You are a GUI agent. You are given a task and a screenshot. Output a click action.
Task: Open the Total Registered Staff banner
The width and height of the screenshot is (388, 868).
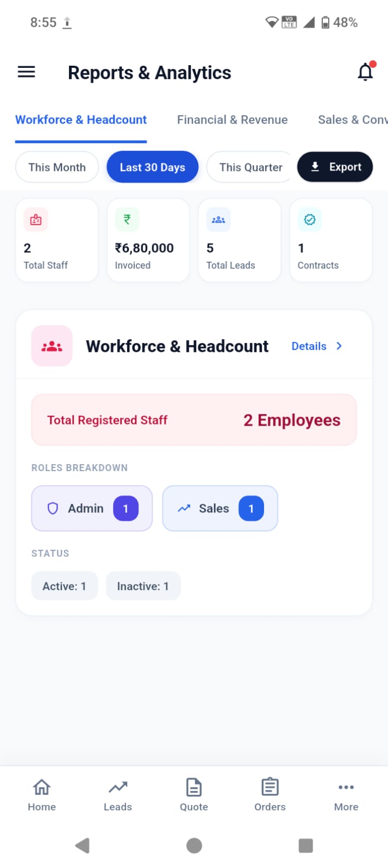coord(194,420)
